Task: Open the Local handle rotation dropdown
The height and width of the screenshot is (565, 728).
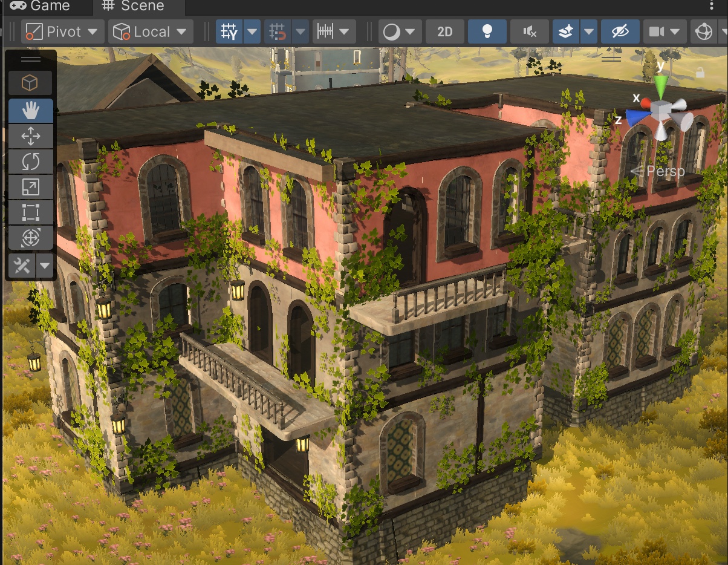Action: tap(151, 32)
